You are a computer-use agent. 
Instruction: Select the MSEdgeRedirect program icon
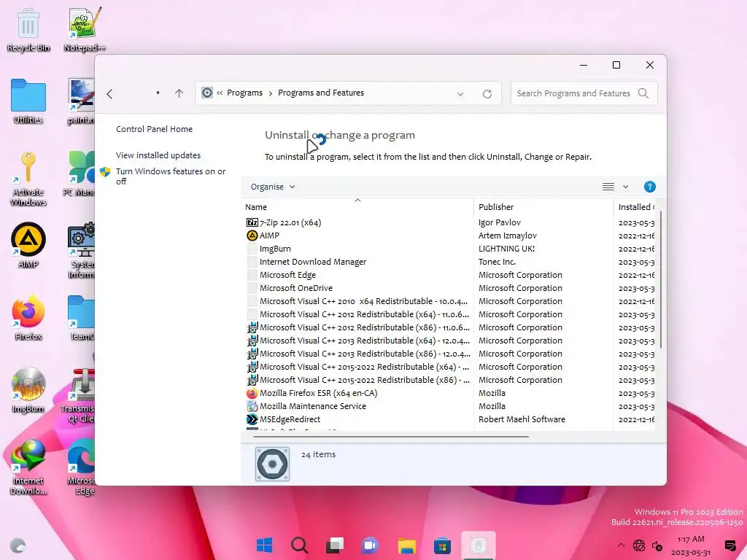[252, 419]
